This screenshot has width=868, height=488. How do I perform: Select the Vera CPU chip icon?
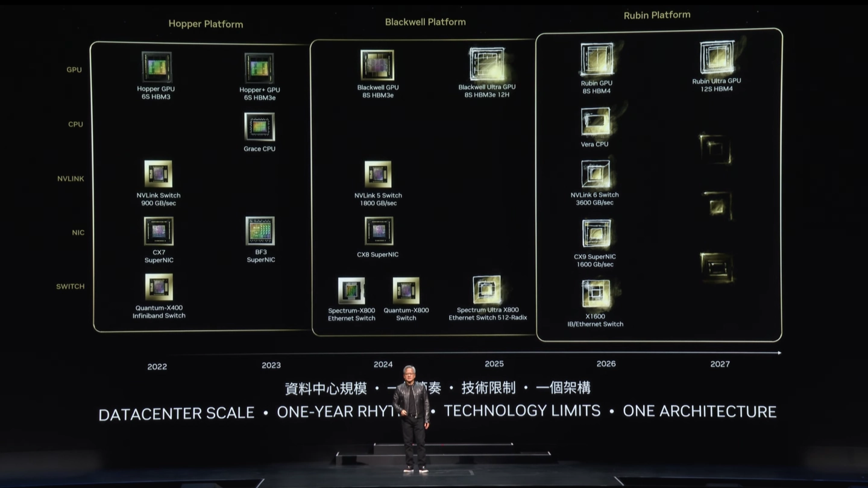tap(595, 120)
